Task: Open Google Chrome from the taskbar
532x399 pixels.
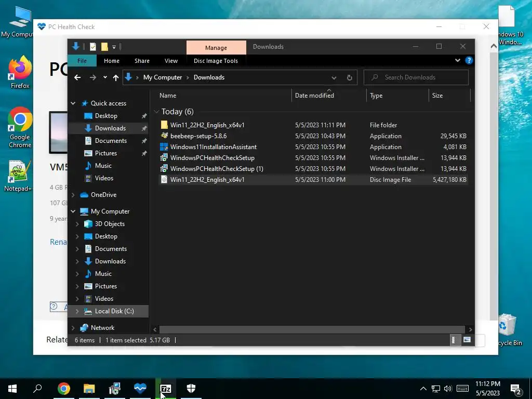Action: click(x=64, y=389)
